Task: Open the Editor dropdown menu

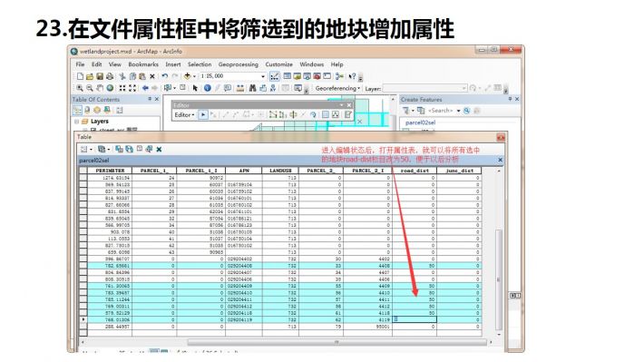Action: click(x=184, y=115)
